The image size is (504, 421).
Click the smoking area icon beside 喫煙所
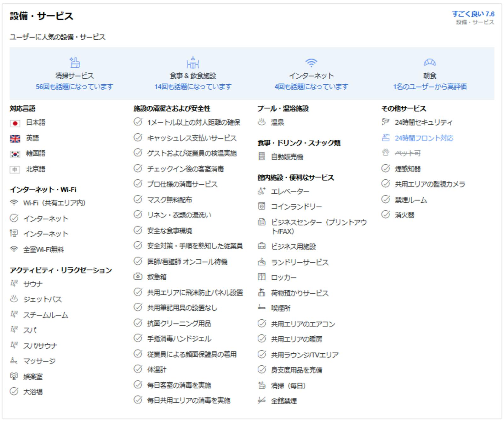pos(262,307)
